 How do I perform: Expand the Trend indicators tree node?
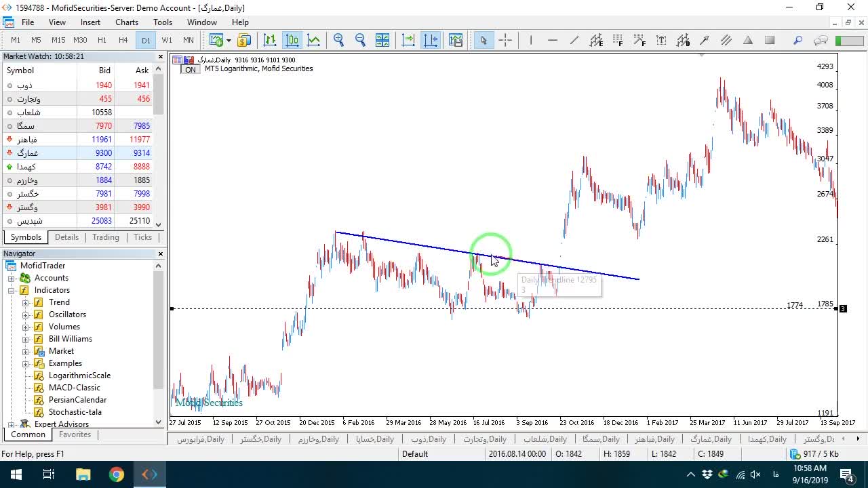26,302
